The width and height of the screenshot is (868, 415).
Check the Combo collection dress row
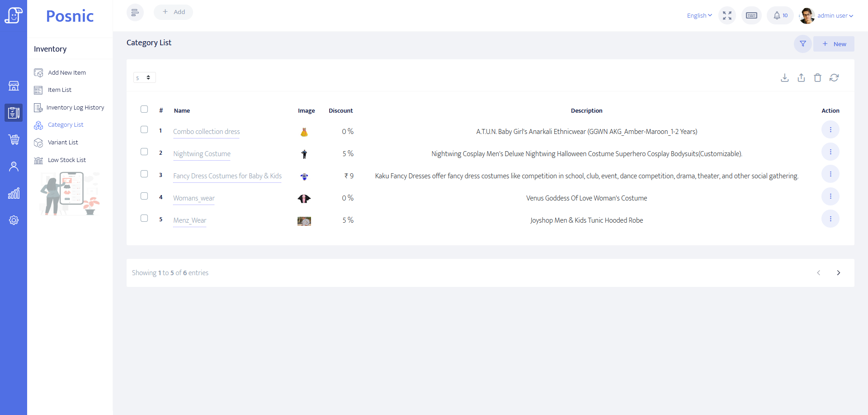click(144, 129)
